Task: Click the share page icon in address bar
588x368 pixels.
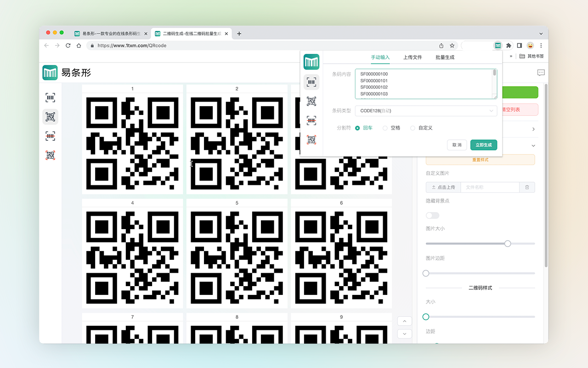Action: coord(441,46)
